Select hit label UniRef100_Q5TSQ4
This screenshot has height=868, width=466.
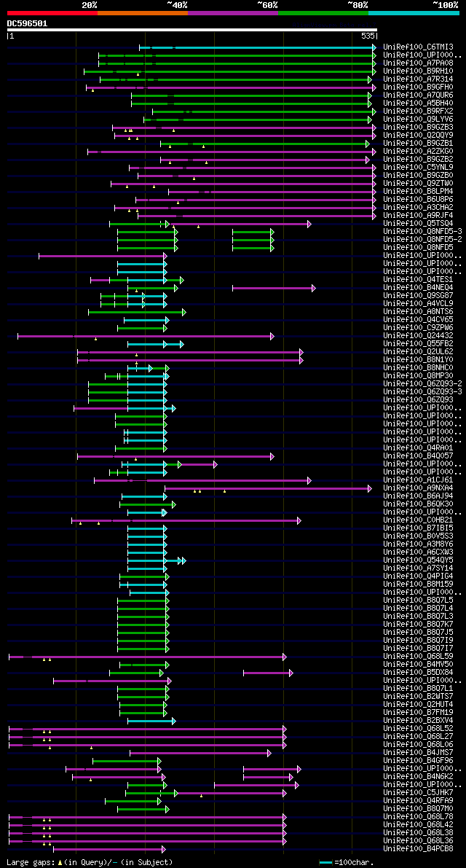(418, 224)
